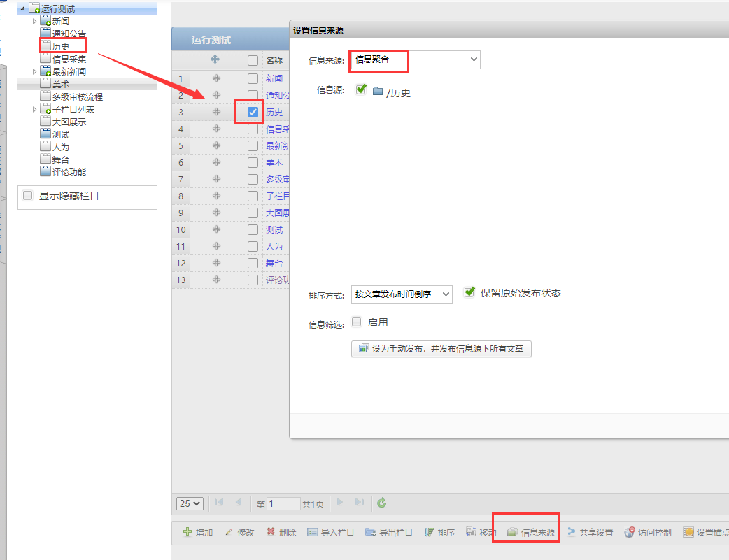Click the page number input field
Image resolution: width=729 pixels, height=560 pixels.
283,503
